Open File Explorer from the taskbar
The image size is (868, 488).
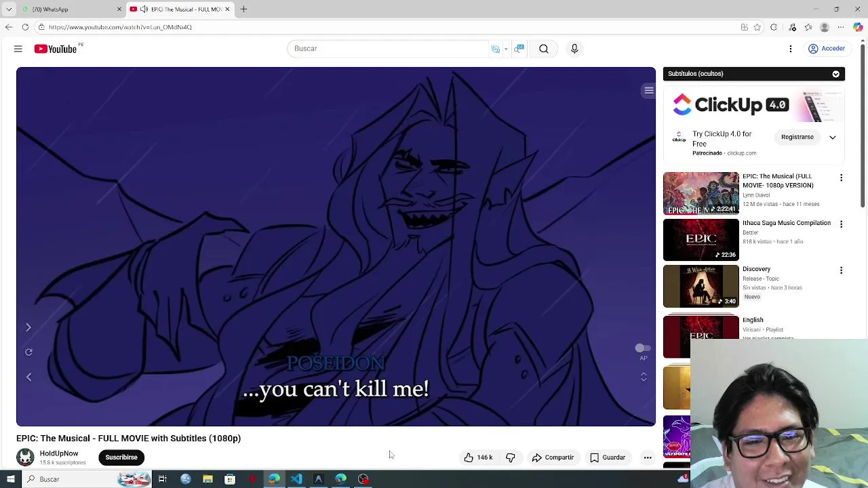(208, 479)
